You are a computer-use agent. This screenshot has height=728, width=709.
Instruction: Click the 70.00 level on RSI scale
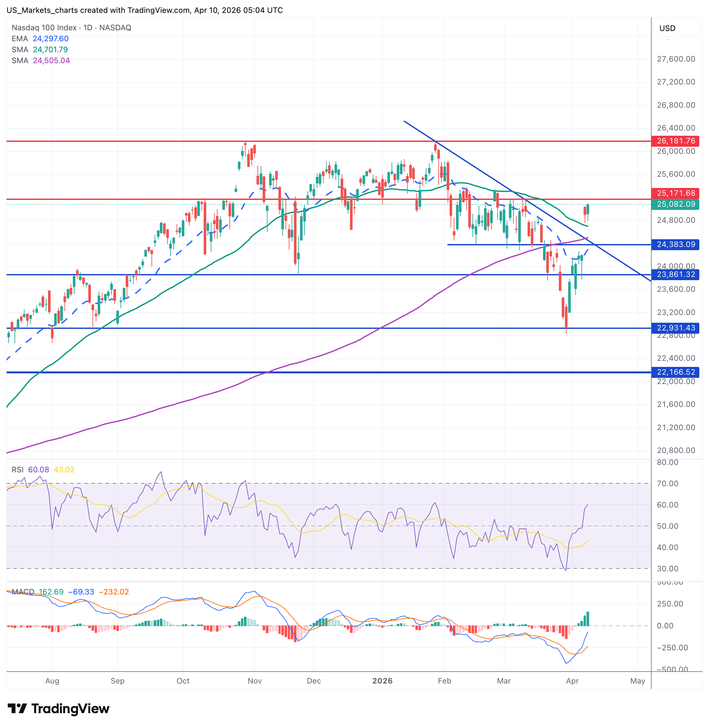(x=667, y=484)
